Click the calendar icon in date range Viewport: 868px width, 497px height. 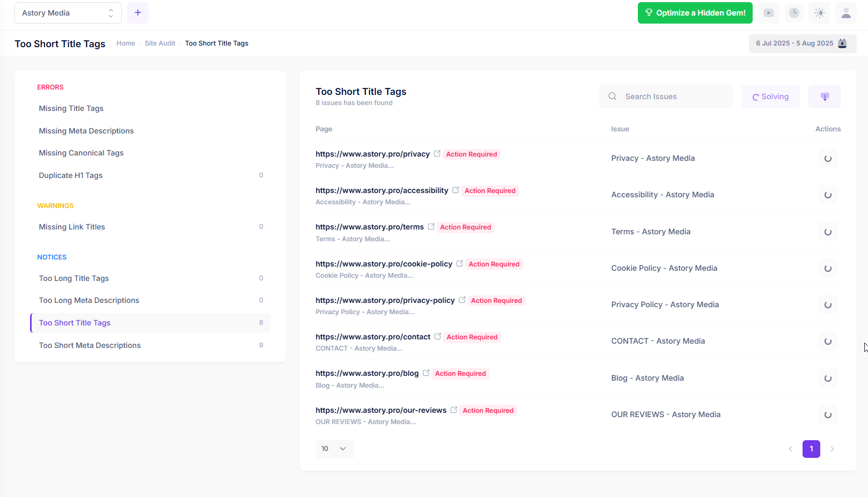[842, 43]
